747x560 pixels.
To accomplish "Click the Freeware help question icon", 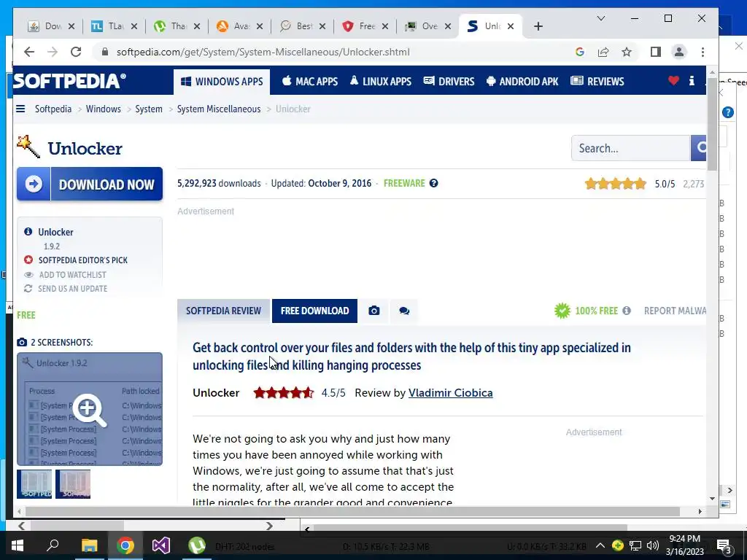I will click(x=433, y=183).
